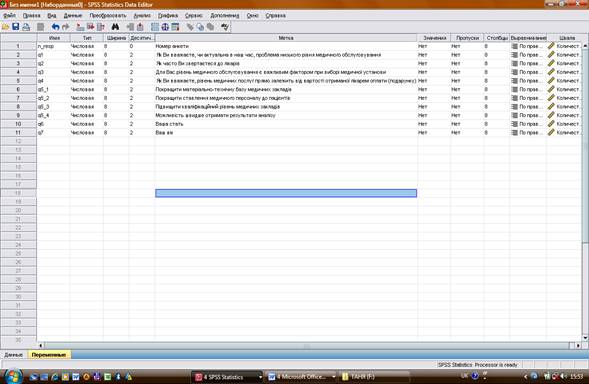Open the Анализ menu
Image resolution: width=589 pixels, height=384 pixels.
[142, 15]
